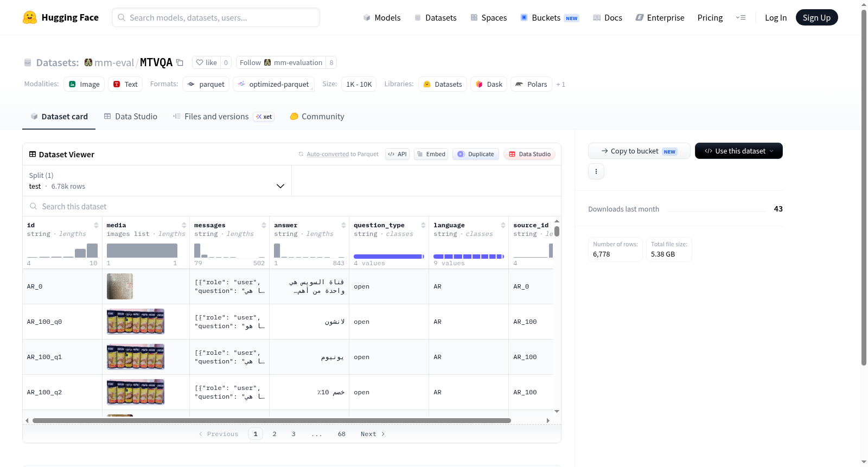Click the sort icon on question_type column
The image size is (868, 467).
coord(423,225)
